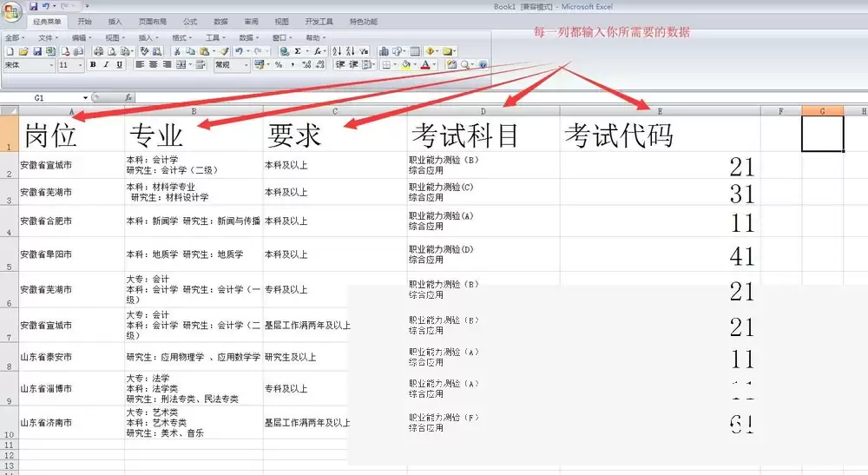Open the 编辑 menu dropdown
Image resolution: width=868 pixels, height=475 pixels.
point(82,37)
